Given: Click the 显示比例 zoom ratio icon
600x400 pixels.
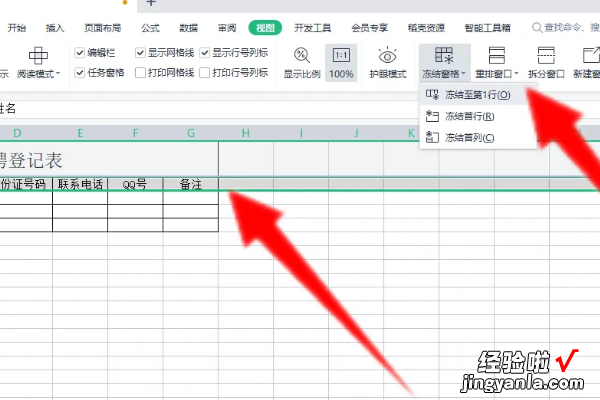Looking at the screenshot, I should [x=302, y=56].
